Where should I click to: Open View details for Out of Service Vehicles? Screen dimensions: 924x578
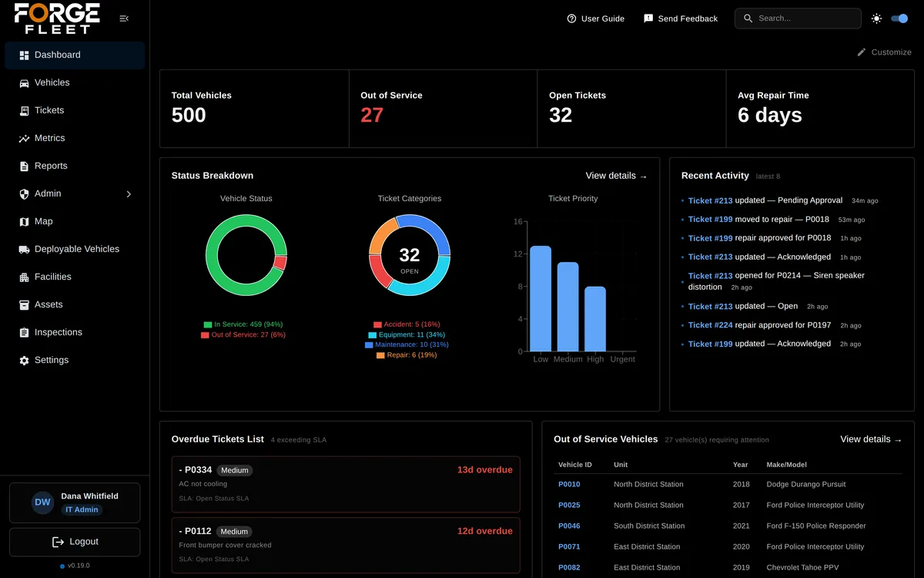(x=871, y=439)
